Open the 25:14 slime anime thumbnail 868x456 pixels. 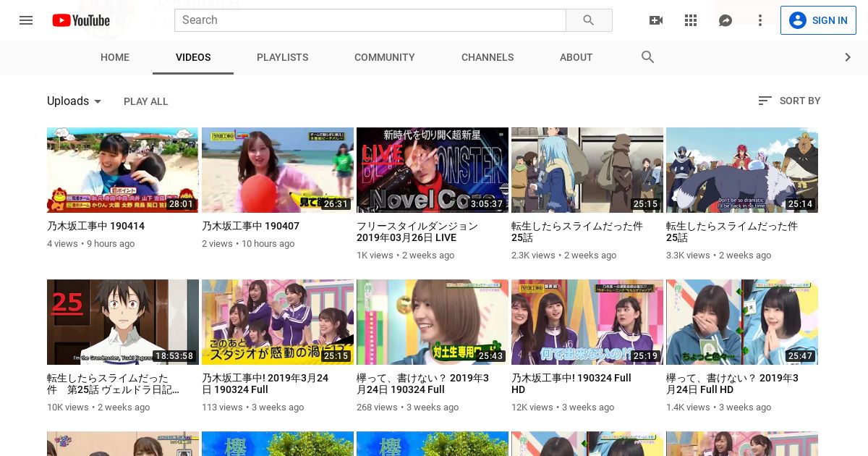[x=742, y=170]
